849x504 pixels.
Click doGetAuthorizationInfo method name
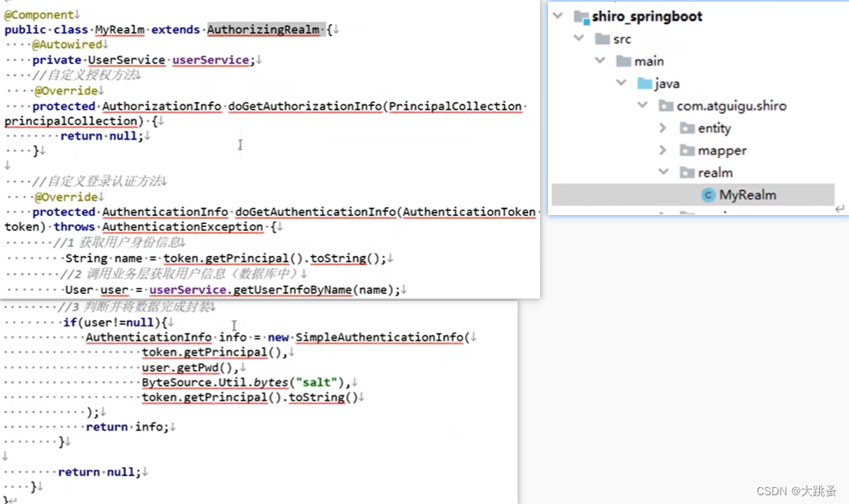pyautogui.click(x=305, y=106)
